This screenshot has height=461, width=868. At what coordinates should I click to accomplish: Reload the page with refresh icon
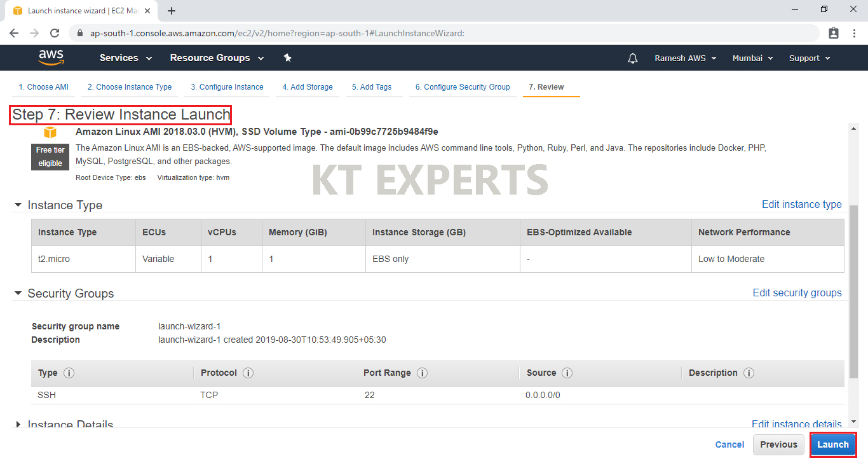coord(55,33)
